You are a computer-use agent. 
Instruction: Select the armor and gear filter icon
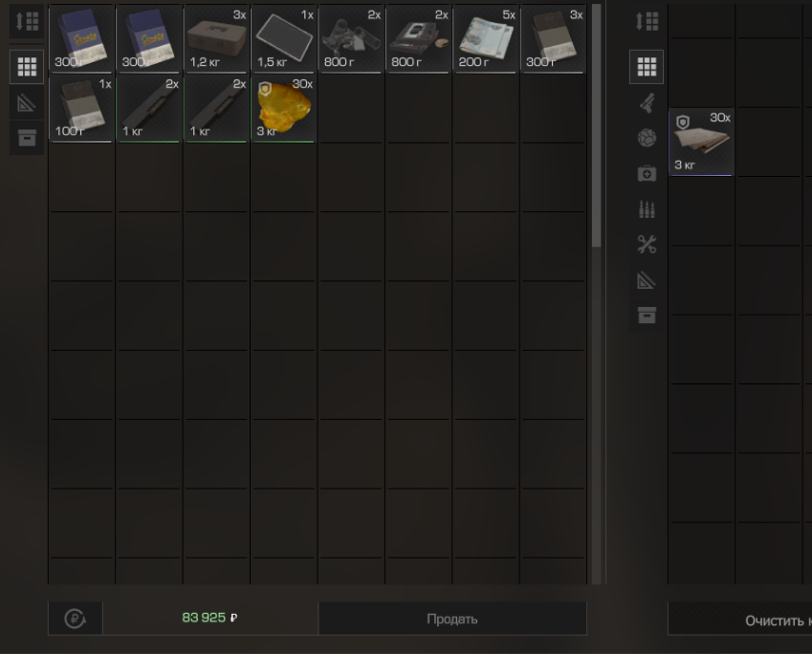[647, 139]
